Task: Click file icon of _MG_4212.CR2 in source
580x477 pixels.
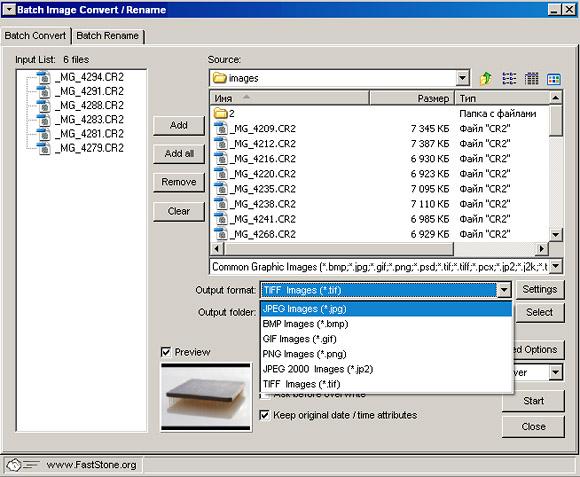Action: 221,143
